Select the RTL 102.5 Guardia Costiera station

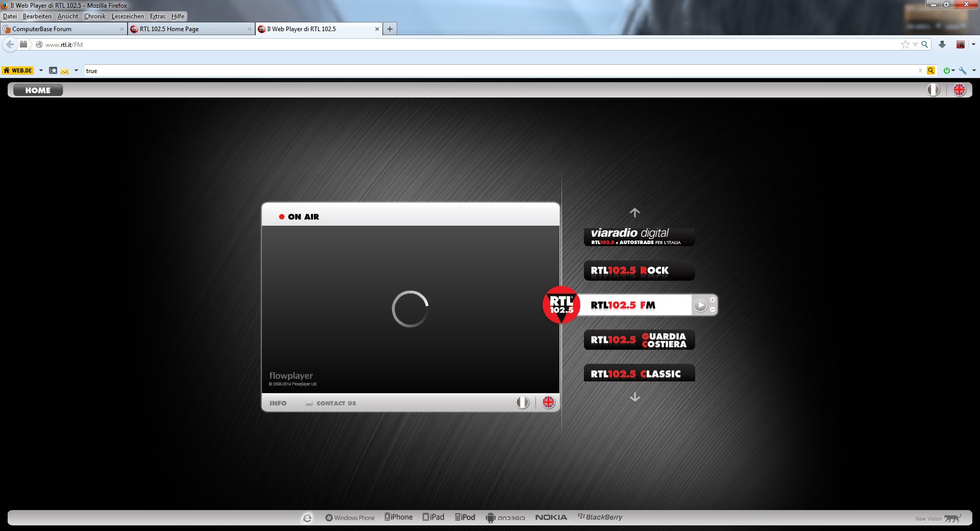(639, 340)
